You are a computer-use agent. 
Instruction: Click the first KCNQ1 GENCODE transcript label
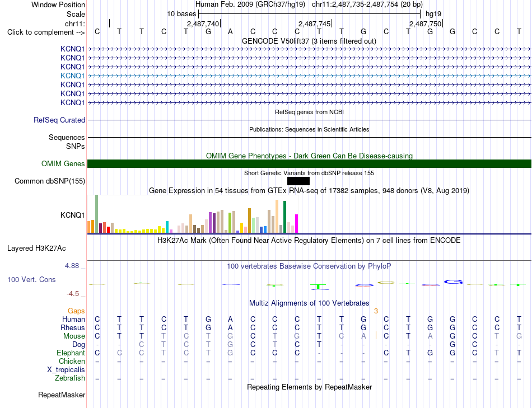72,49
